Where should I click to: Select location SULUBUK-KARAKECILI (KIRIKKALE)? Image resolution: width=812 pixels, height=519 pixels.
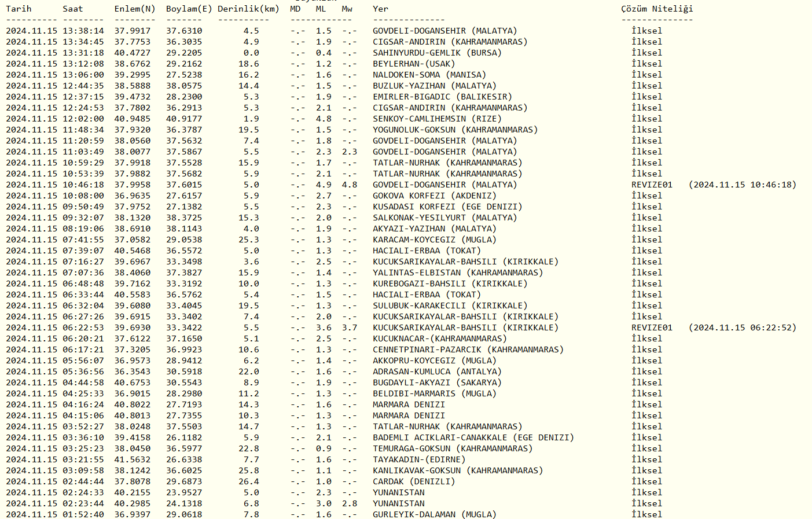[450, 305]
